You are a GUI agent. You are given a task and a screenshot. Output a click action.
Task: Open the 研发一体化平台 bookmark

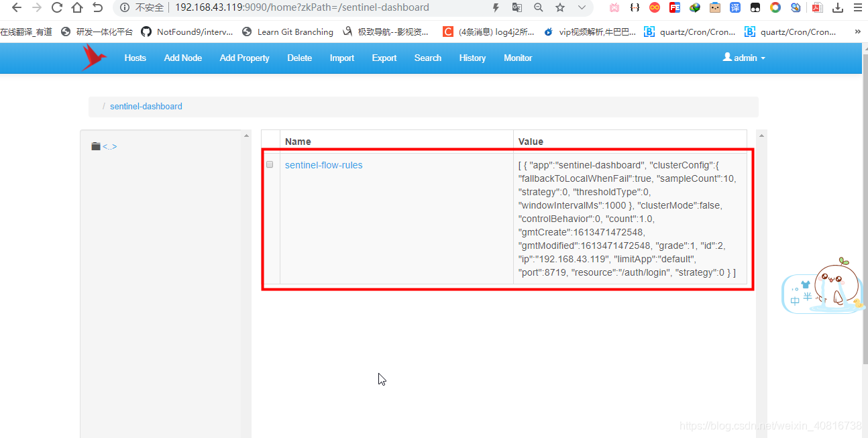[97, 32]
